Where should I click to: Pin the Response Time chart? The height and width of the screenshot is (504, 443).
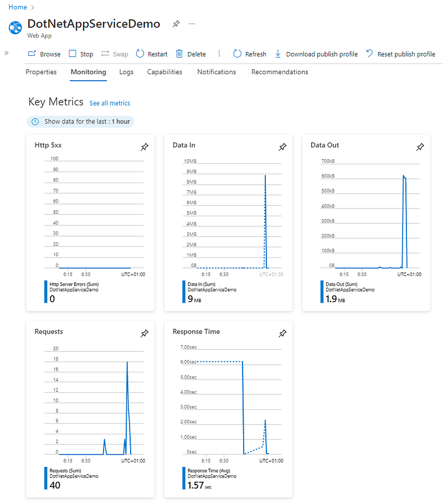point(282,333)
